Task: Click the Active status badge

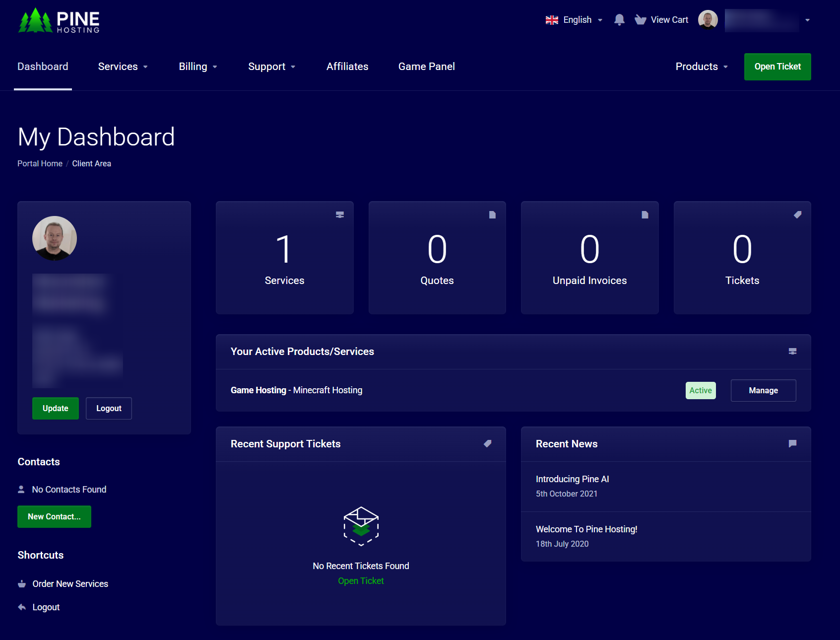Action: (701, 390)
